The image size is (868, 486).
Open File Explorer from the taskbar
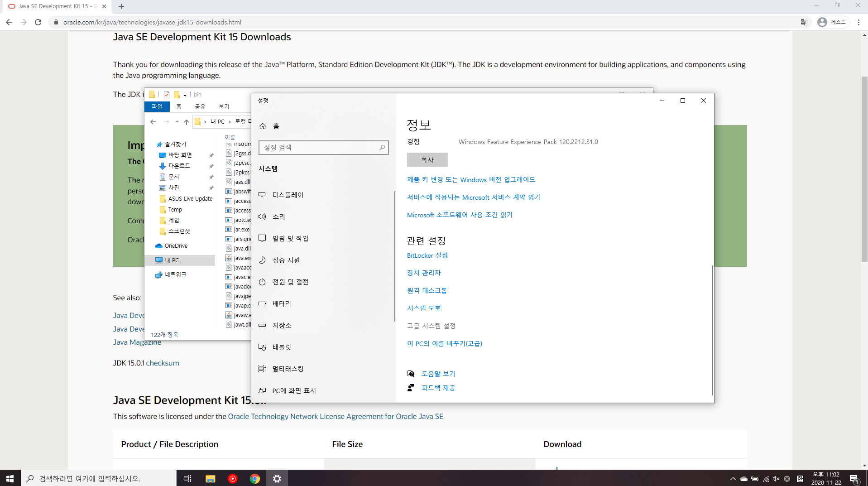point(210,478)
